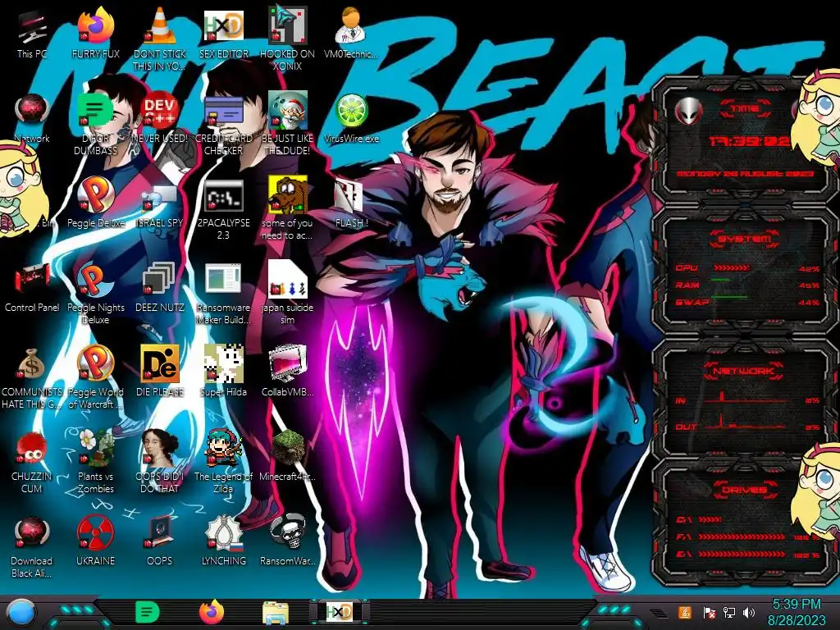
Task: Click the DRIVES header of the widget
Action: point(744,490)
